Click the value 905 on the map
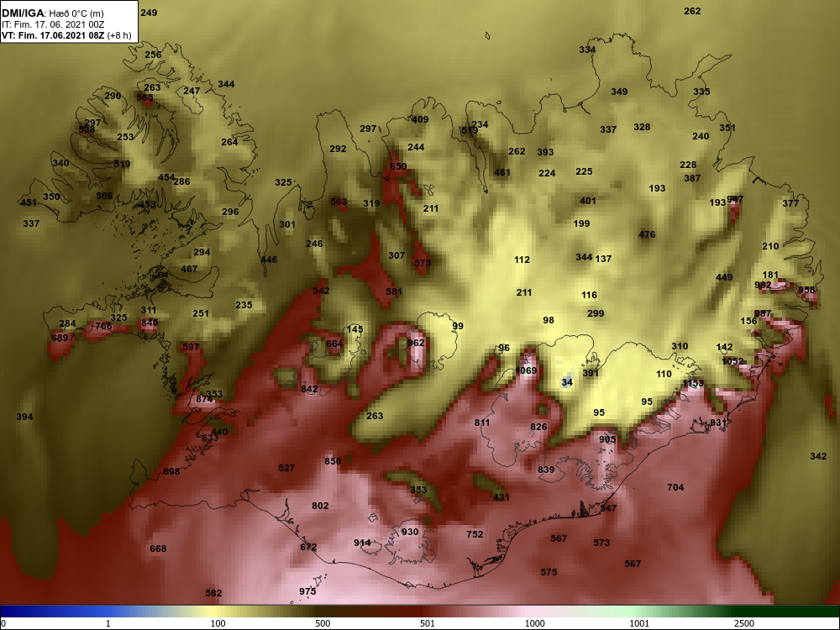This screenshot has height=630, width=840. pyautogui.click(x=607, y=439)
